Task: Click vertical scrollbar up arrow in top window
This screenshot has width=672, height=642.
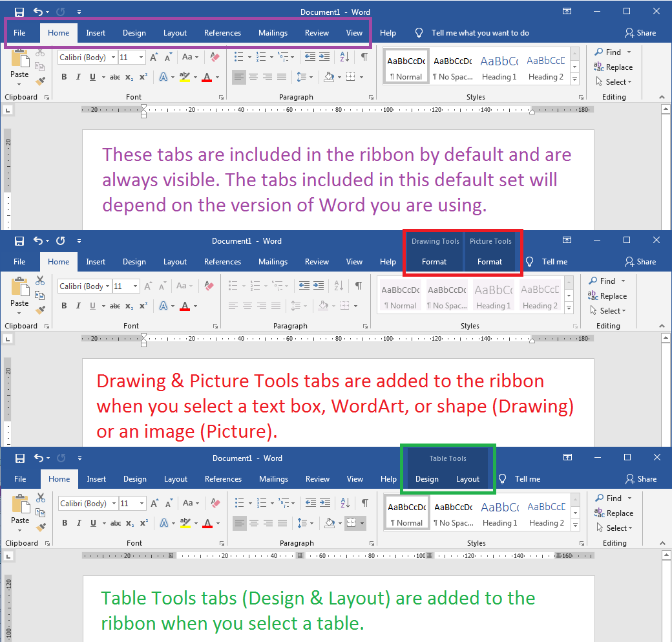Action: pos(666,110)
